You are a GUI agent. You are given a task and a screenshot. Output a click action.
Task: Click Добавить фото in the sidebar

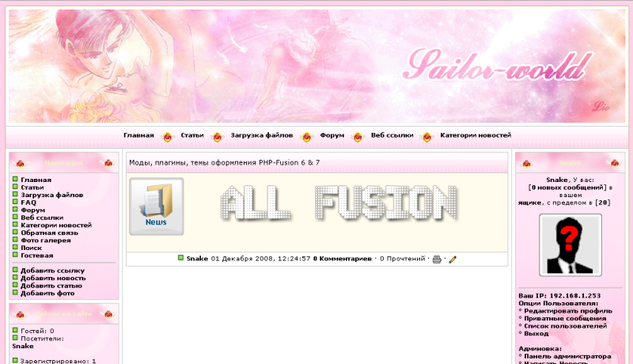tap(47, 294)
